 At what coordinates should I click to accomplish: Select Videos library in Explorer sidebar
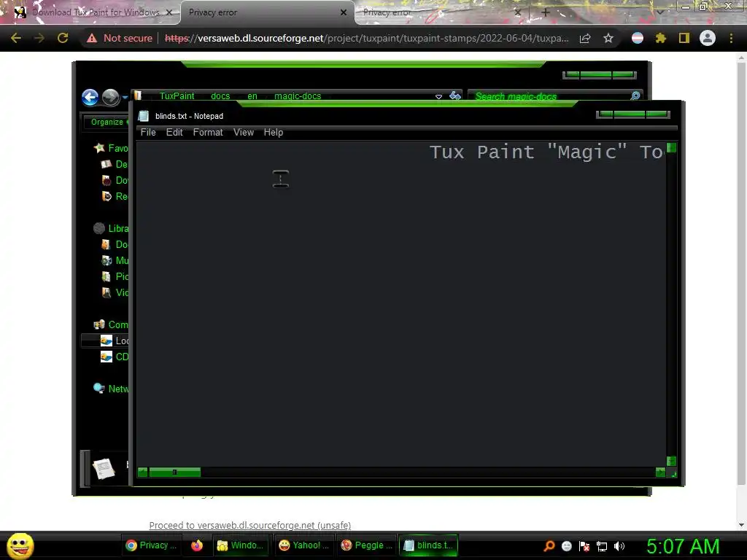click(115, 292)
